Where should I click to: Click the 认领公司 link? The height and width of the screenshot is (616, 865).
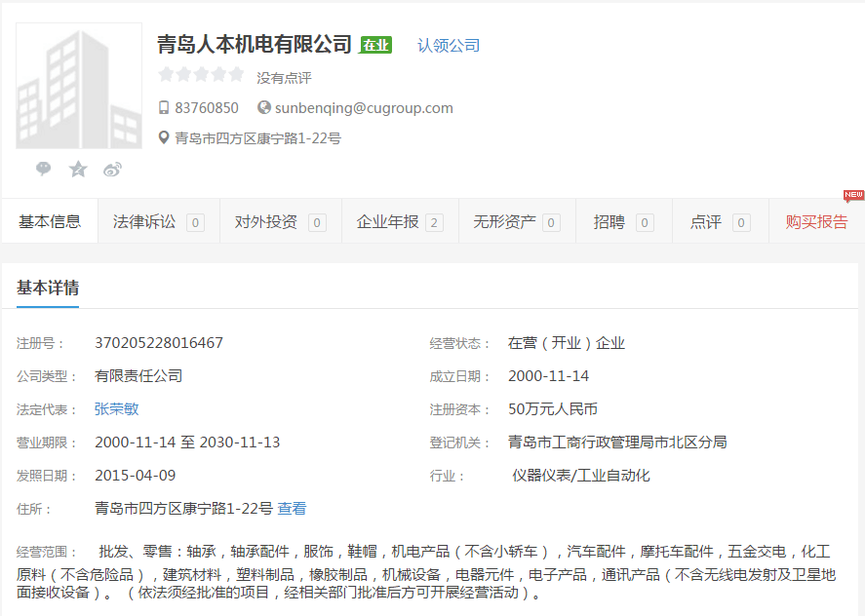[x=449, y=46]
